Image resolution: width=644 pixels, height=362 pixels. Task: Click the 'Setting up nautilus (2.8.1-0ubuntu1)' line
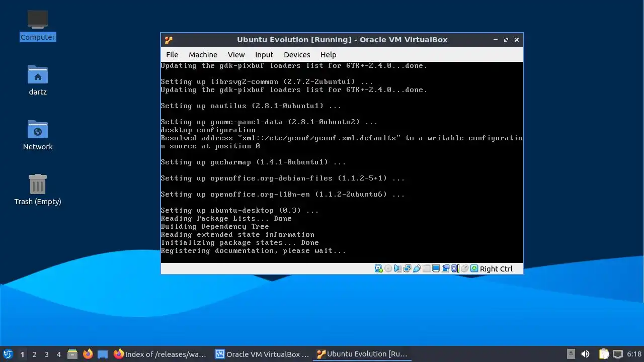point(251,106)
